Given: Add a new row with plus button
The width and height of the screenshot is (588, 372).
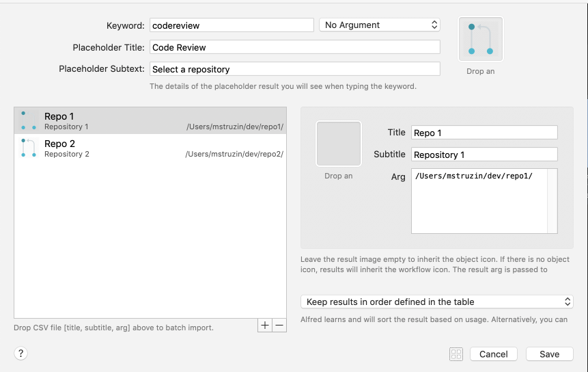Looking at the screenshot, I should (265, 325).
